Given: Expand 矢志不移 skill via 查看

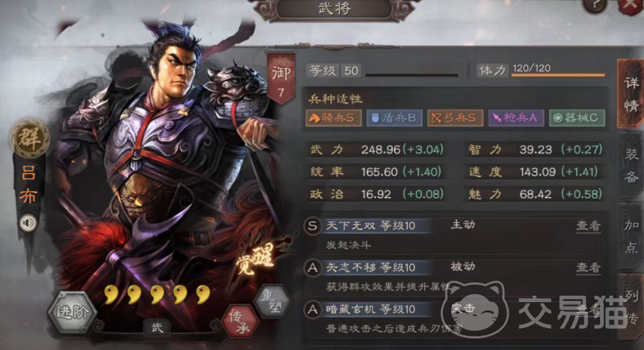Looking at the screenshot, I should tap(588, 267).
